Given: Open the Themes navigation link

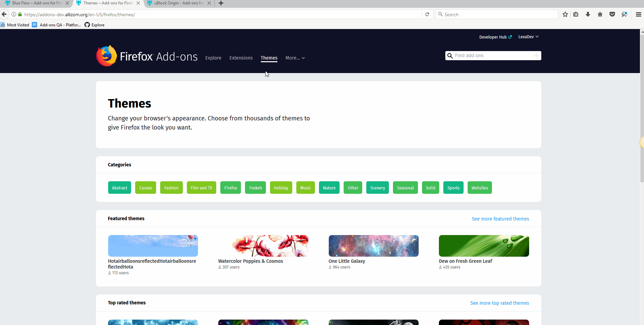Looking at the screenshot, I should coord(269,58).
